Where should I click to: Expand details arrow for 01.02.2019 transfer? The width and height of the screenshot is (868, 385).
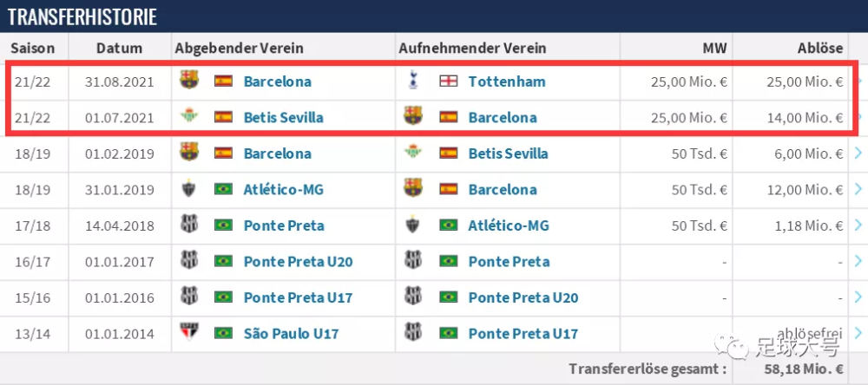[x=858, y=153]
